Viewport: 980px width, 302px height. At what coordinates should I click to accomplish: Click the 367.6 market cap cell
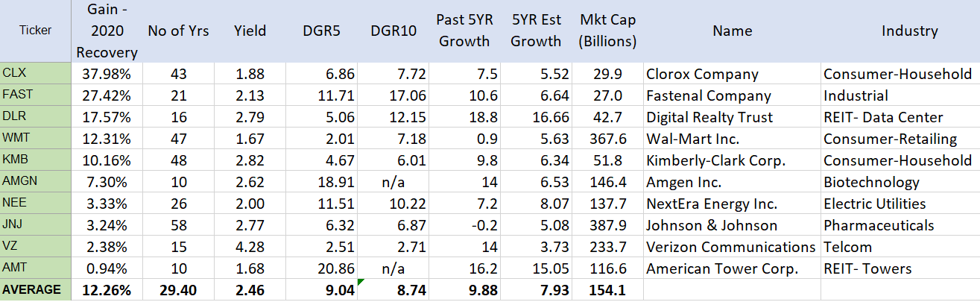click(608, 139)
